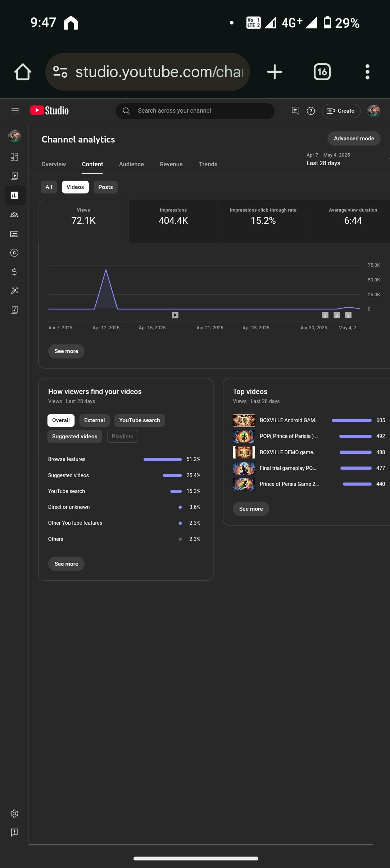Expand the hamburger navigation menu

[x=15, y=111]
